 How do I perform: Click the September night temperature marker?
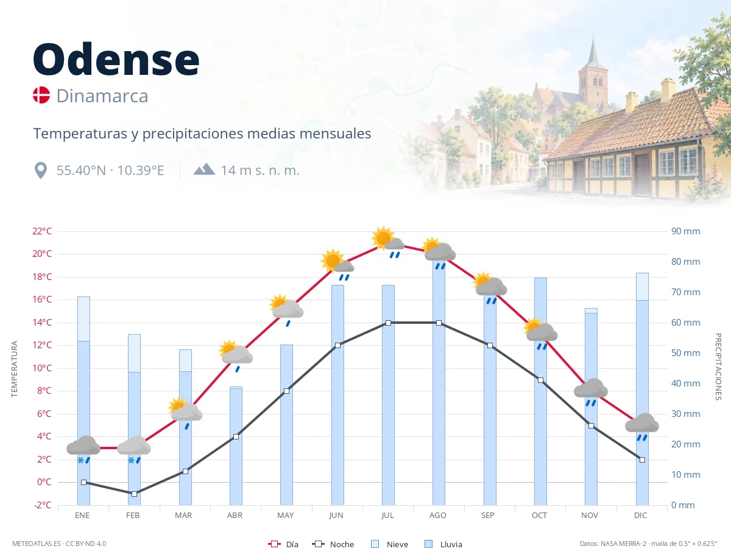490,345
